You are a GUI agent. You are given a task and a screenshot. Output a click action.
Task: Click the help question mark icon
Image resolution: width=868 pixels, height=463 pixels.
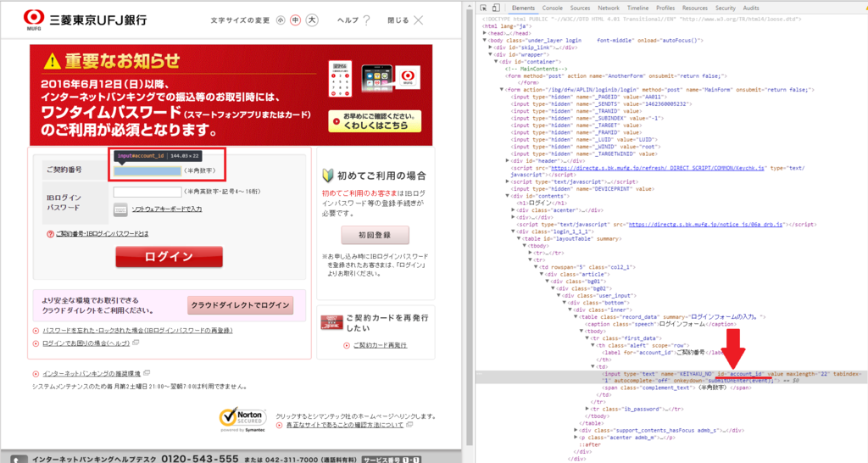click(x=366, y=20)
